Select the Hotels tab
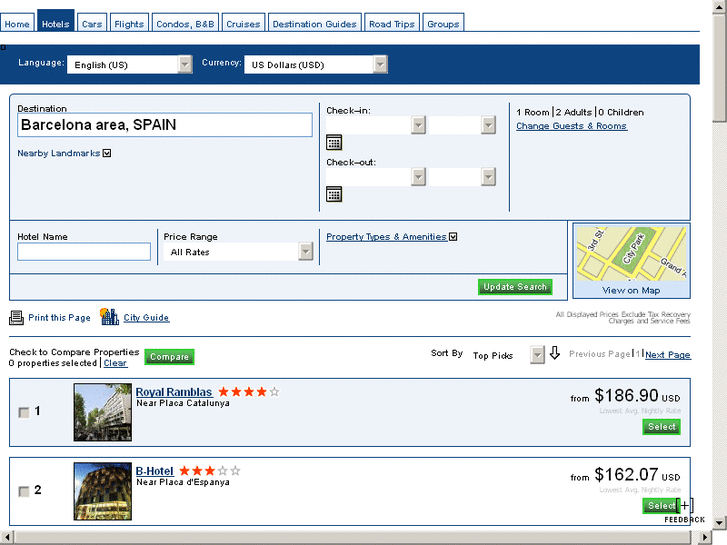 point(55,22)
